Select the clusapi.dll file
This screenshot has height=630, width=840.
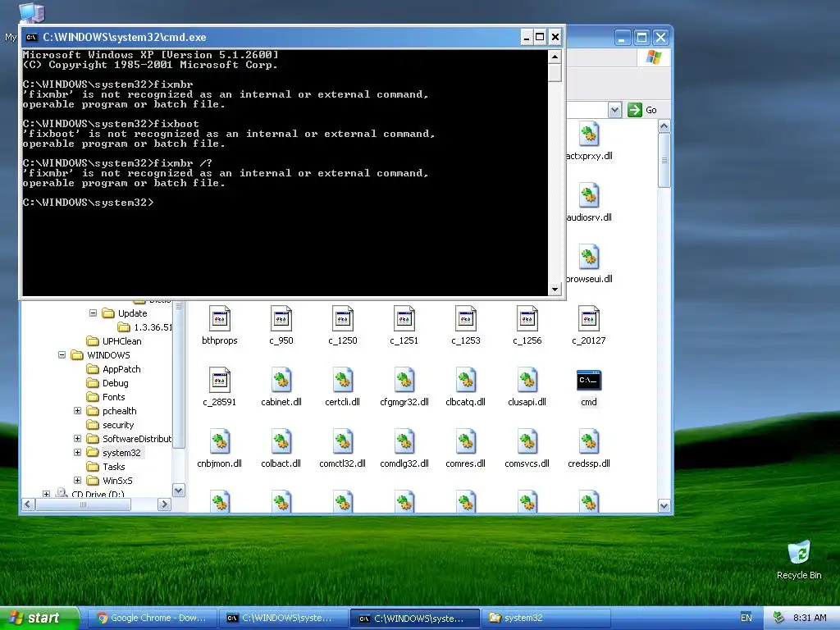527,386
